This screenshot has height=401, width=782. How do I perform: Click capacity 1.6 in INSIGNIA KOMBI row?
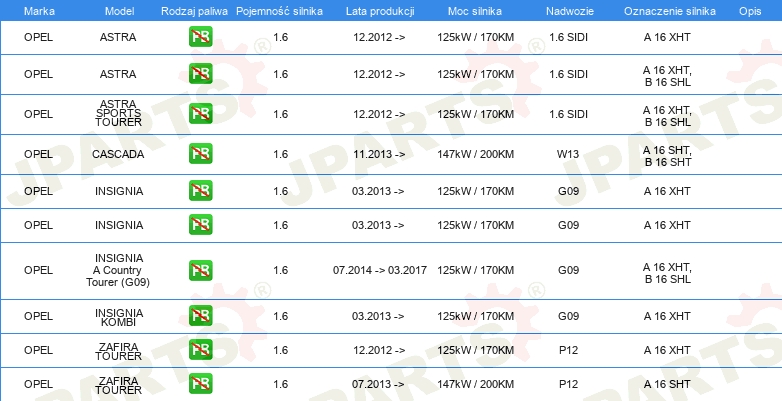pos(280,316)
